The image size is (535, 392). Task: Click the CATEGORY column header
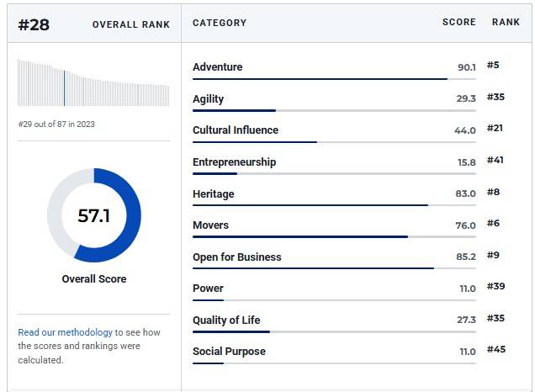coord(220,23)
